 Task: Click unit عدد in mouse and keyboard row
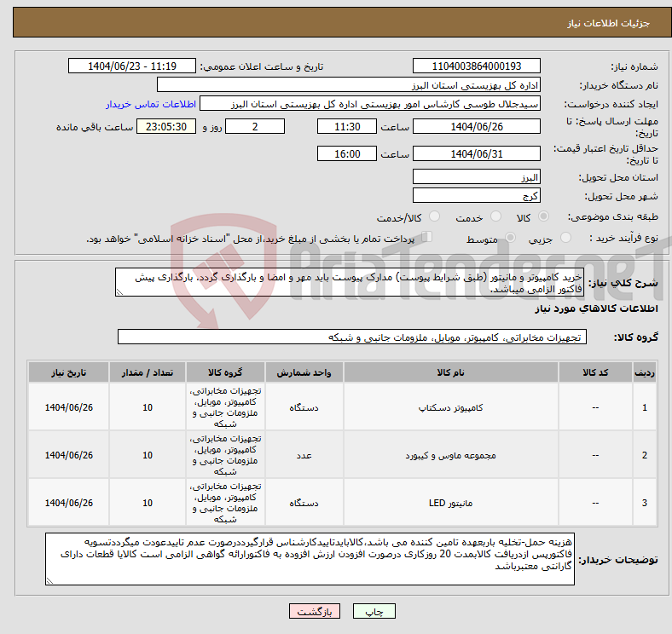304,455
